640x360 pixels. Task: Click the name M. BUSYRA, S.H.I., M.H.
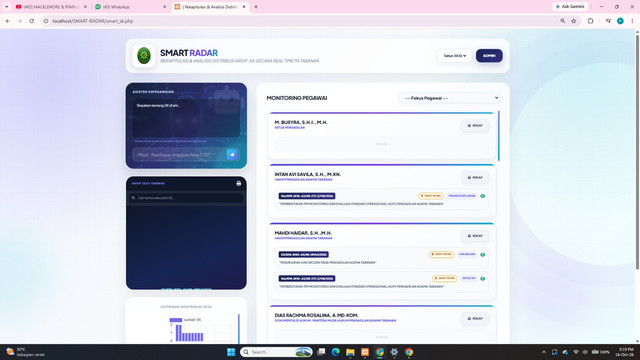(301, 122)
